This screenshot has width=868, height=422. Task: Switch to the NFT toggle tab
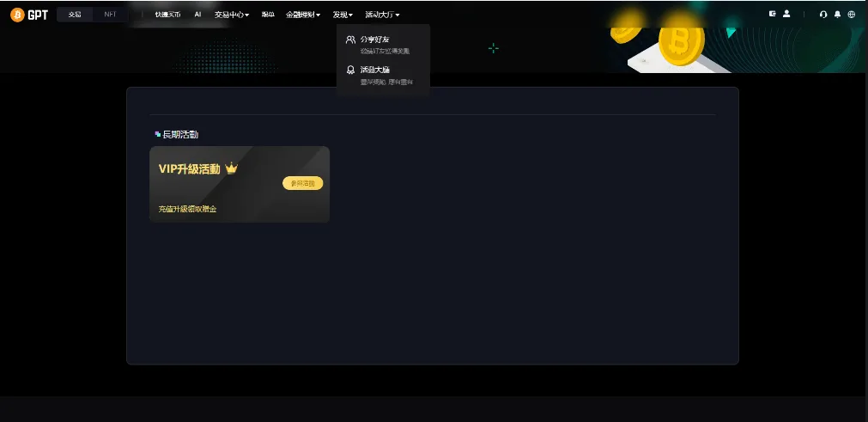click(x=110, y=15)
